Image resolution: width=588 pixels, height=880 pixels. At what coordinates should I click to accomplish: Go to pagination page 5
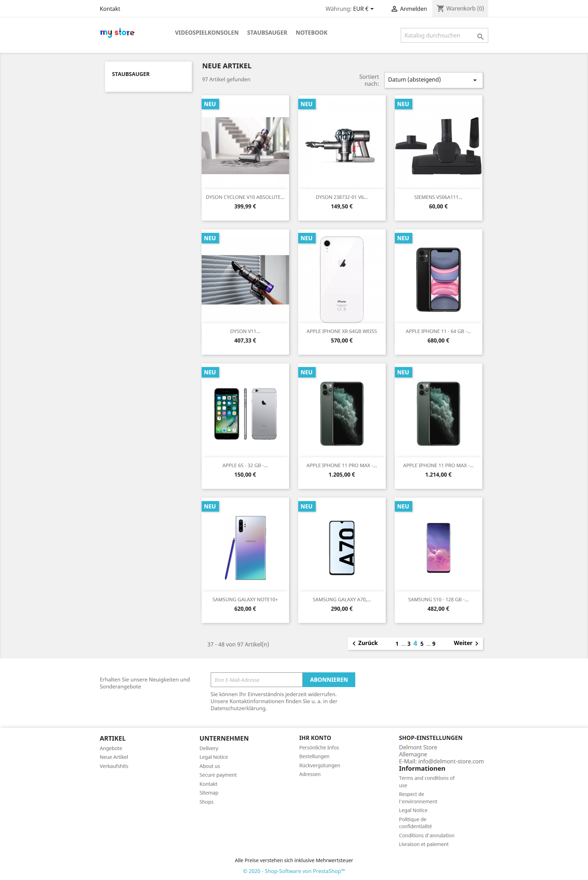421,644
